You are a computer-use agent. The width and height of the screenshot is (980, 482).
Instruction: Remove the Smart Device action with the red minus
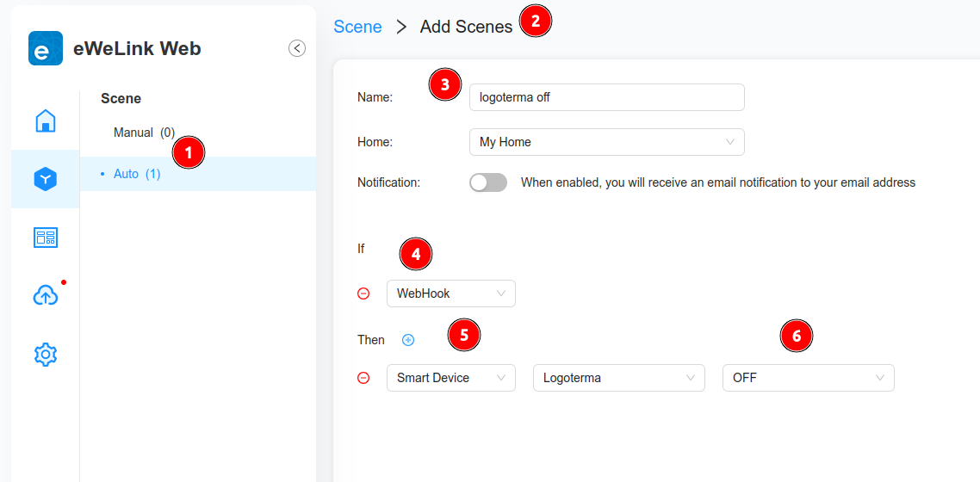click(x=363, y=378)
